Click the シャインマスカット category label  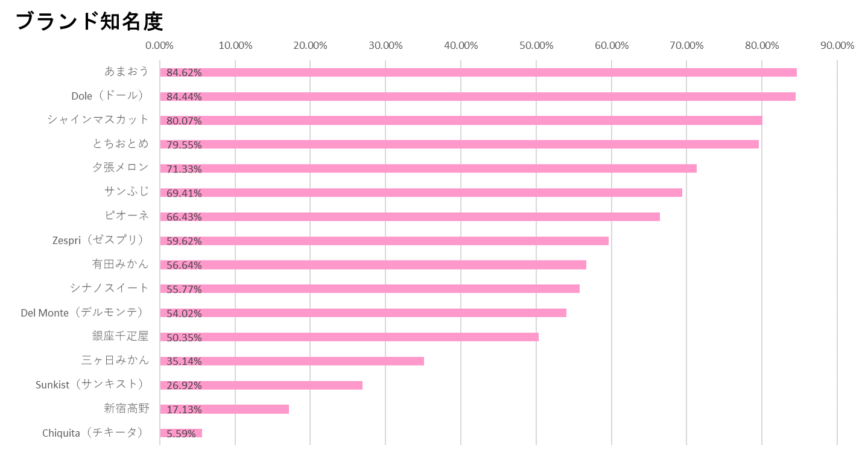click(x=98, y=119)
